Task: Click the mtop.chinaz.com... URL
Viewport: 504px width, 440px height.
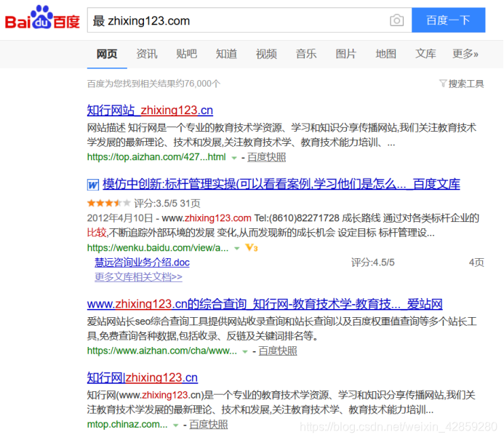Action: click(x=127, y=425)
